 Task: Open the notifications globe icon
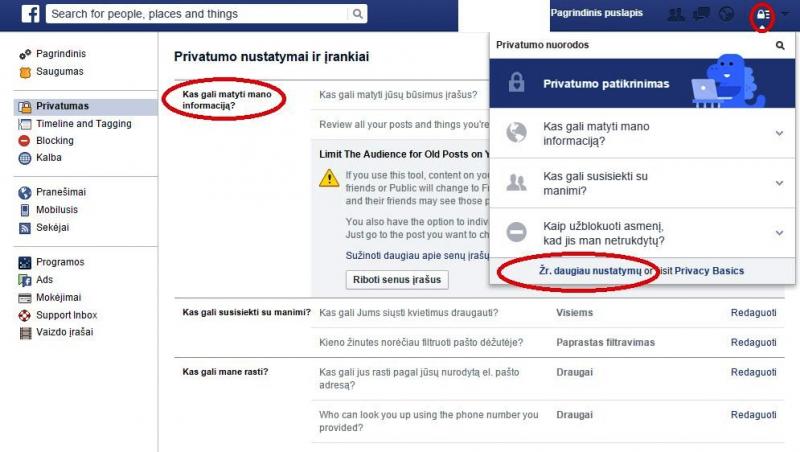(x=727, y=14)
